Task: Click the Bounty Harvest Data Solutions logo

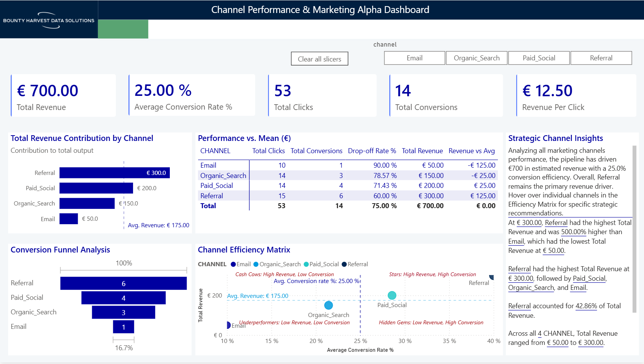Action: (49, 19)
